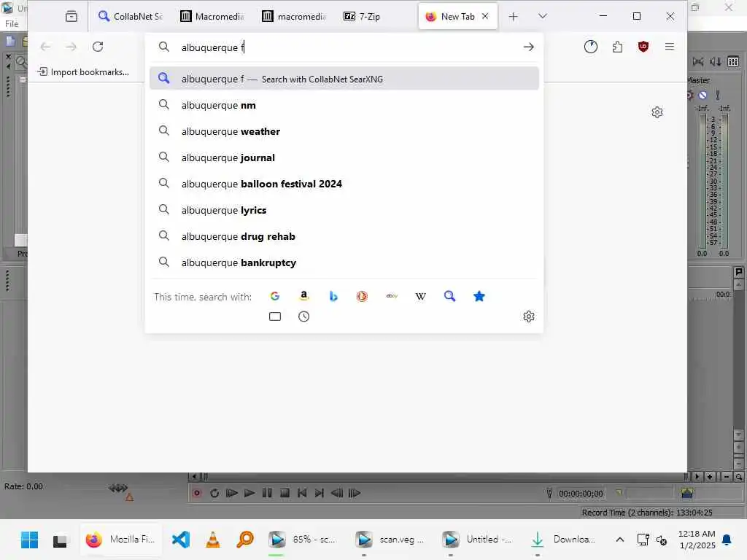Click the go arrow in address bar
The width and height of the screenshot is (747, 560).
point(528,47)
